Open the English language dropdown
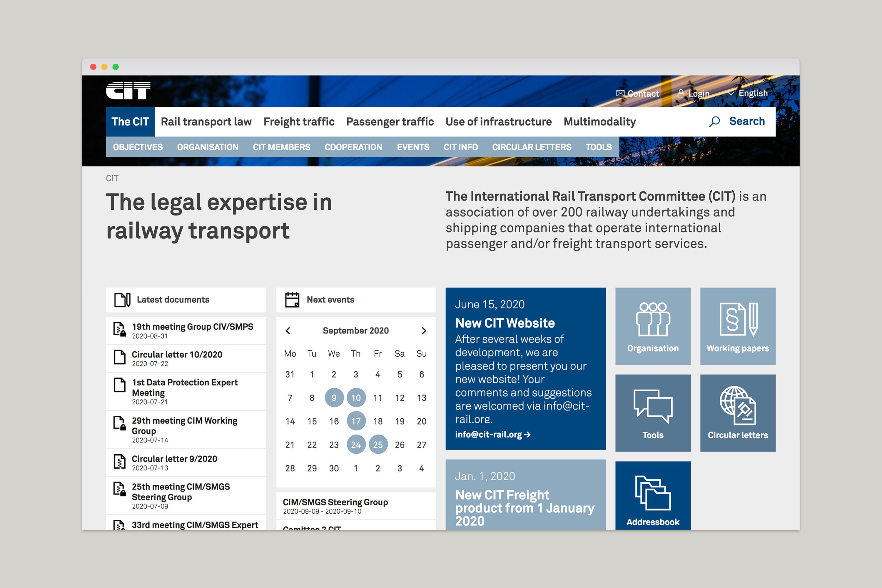 point(748,93)
